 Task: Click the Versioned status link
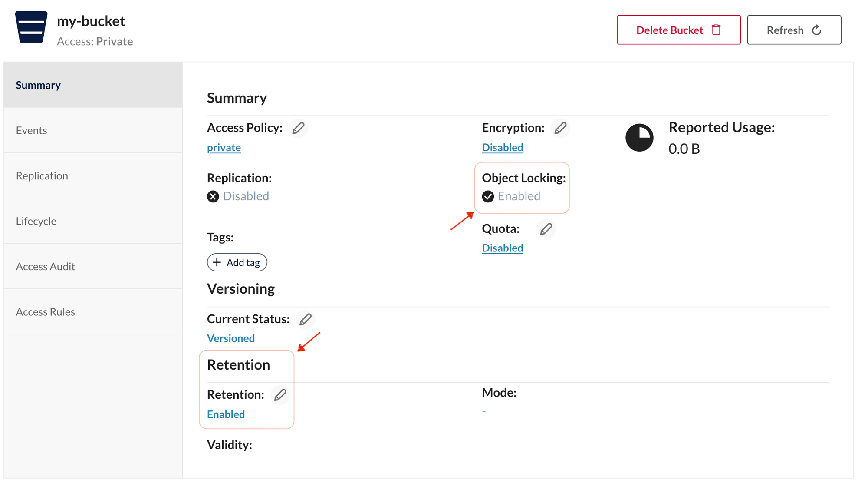[x=231, y=338]
